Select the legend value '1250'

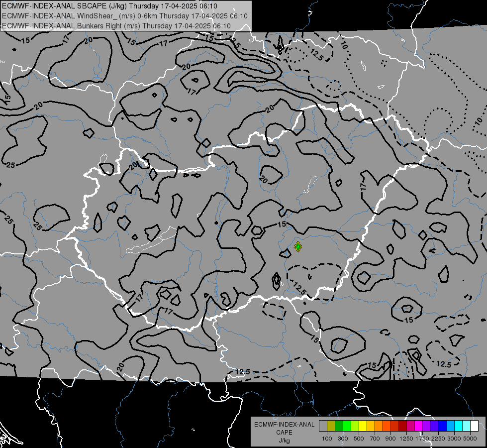[406, 439]
